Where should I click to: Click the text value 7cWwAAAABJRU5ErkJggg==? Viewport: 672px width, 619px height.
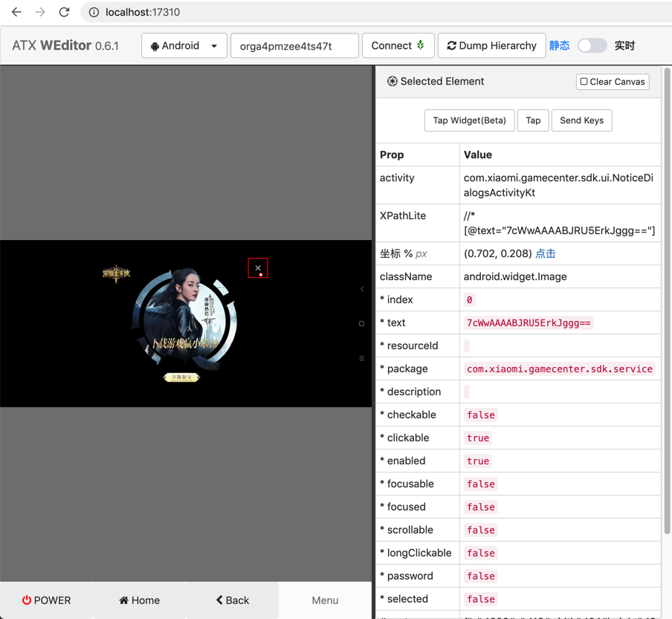coord(529,323)
